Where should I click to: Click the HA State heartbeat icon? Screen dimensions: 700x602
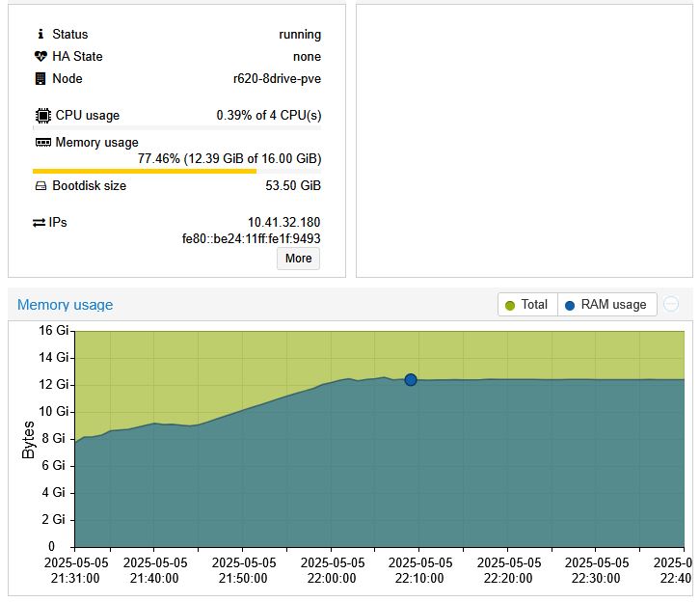pyautogui.click(x=40, y=56)
